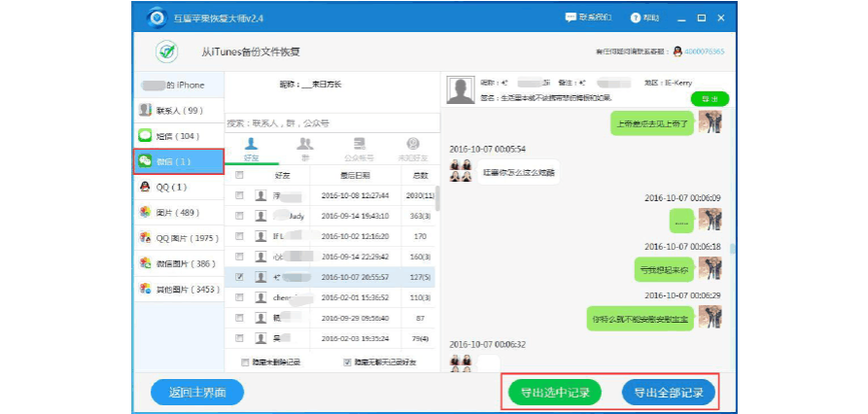Click the timestamp 2016-10-07 00:06:32
Image resolution: width=868 pixels, height=414 pixels.
click(x=487, y=344)
